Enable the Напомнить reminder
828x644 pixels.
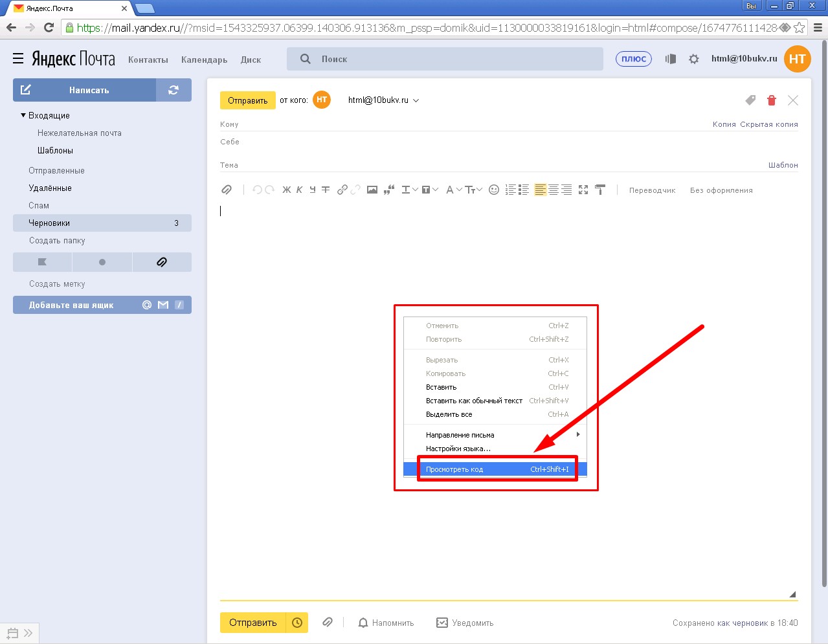pyautogui.click(x=386, y=623)
